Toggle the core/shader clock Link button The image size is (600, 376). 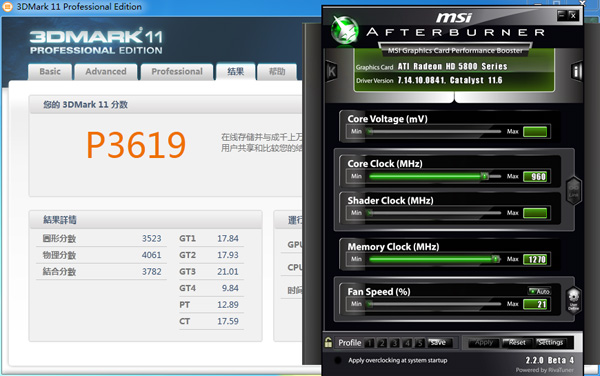574,190
